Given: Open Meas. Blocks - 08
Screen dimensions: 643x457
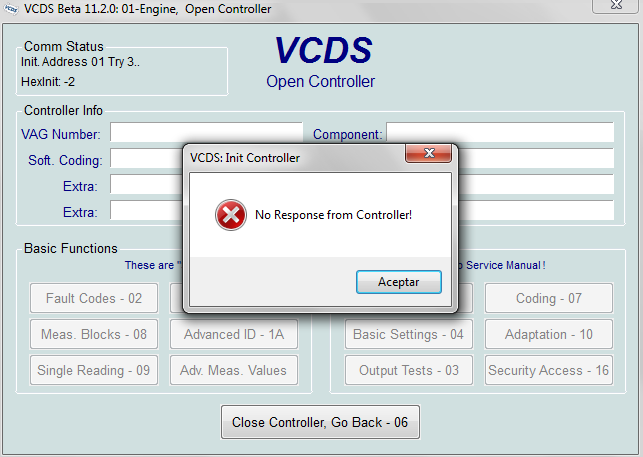Looking at the screenshot, I should [x=94, y=334].
